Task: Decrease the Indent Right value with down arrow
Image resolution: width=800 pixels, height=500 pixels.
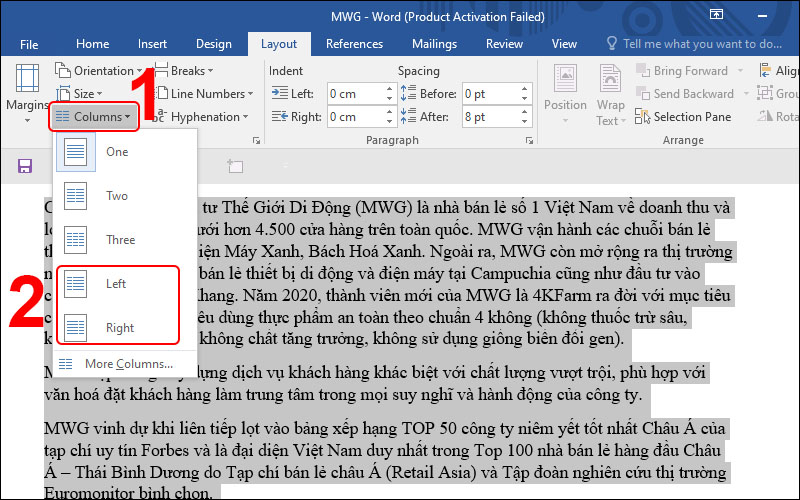Action: [x=390, y=122]
